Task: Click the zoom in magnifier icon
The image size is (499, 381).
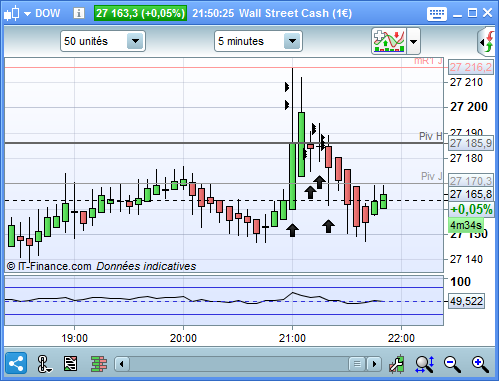Action: (x=480, y=364)
